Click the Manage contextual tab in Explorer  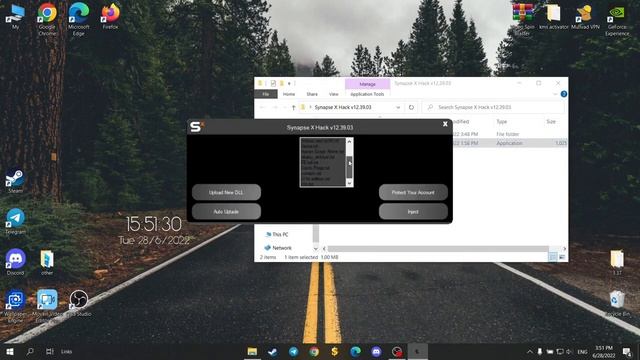point(367,84)
